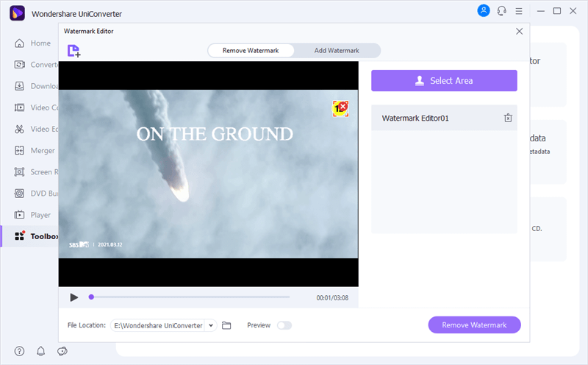Open the help question mark icon
Screen dimensions: 588x365
pyautogui.click(x=19, y=351)
